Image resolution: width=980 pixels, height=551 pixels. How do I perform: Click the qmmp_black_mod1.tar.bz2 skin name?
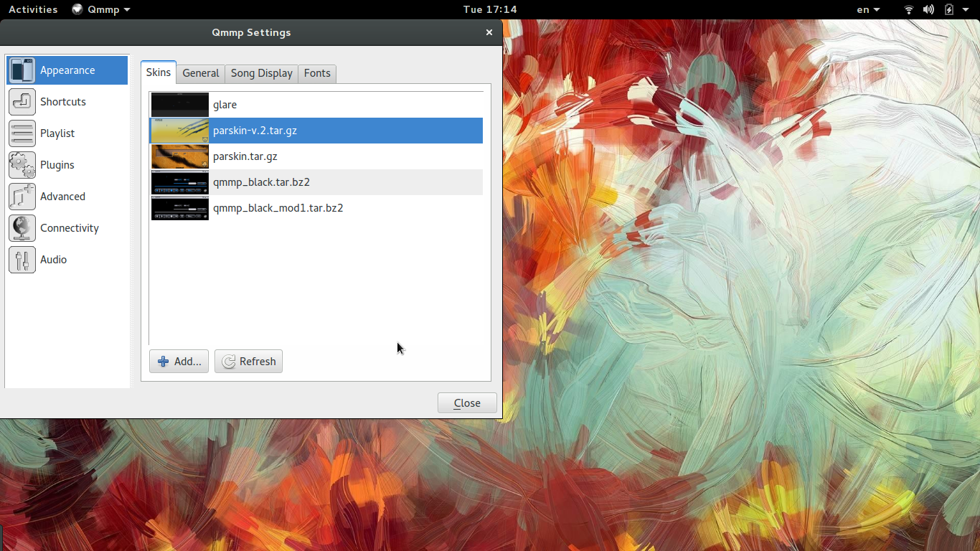click(278, 208)
